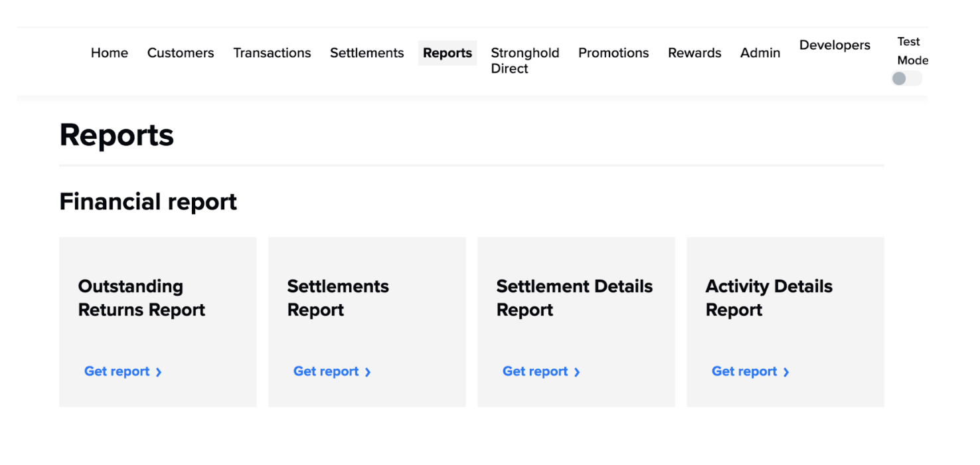Click the chevron beside Outstanding Returns 'Get report'

coord(159,371)
